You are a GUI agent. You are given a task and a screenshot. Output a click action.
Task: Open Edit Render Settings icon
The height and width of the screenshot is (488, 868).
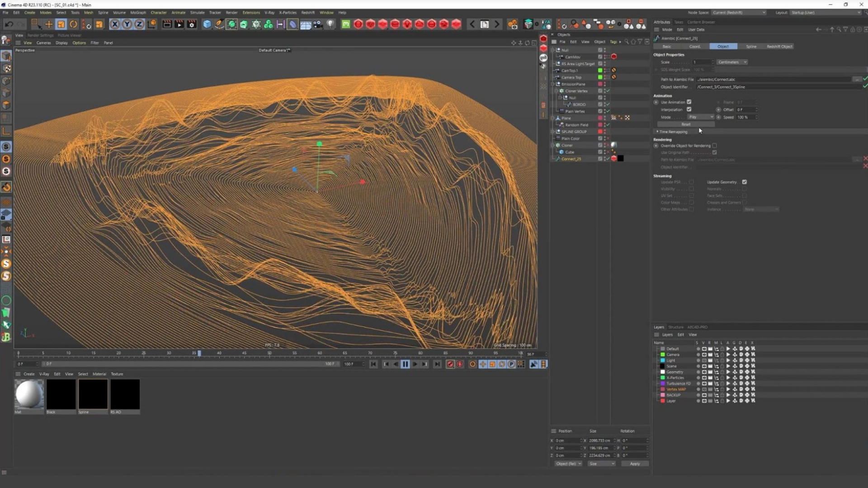click(x=192, y=24)
